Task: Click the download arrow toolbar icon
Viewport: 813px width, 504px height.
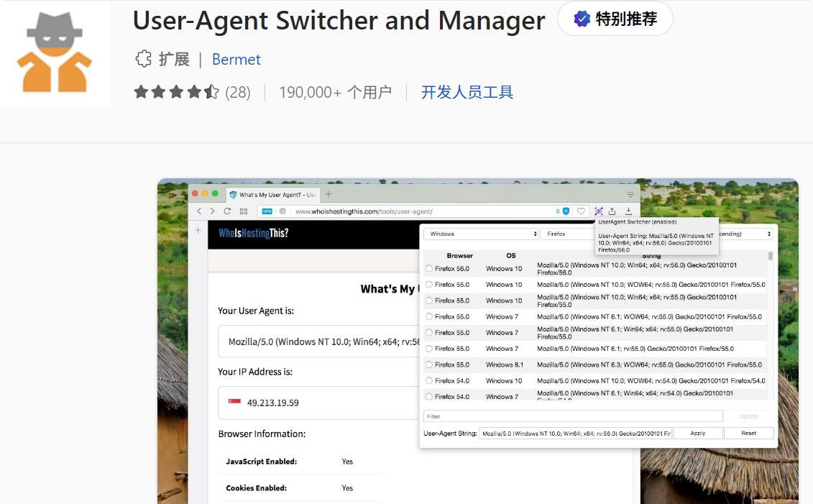Action: (x=628, y=211)
